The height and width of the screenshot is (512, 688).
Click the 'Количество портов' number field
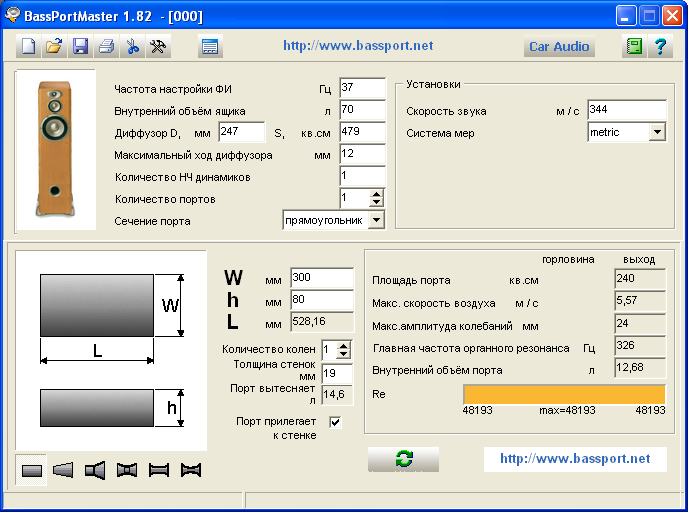pos(354,198)
